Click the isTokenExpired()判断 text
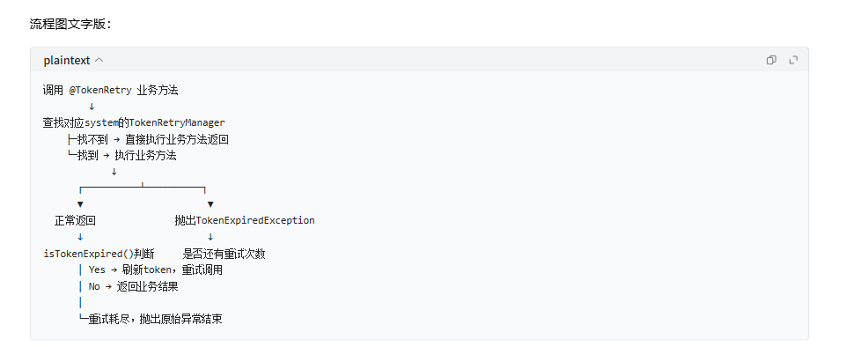This screenshot has width=868, height=347. point(99,254)
